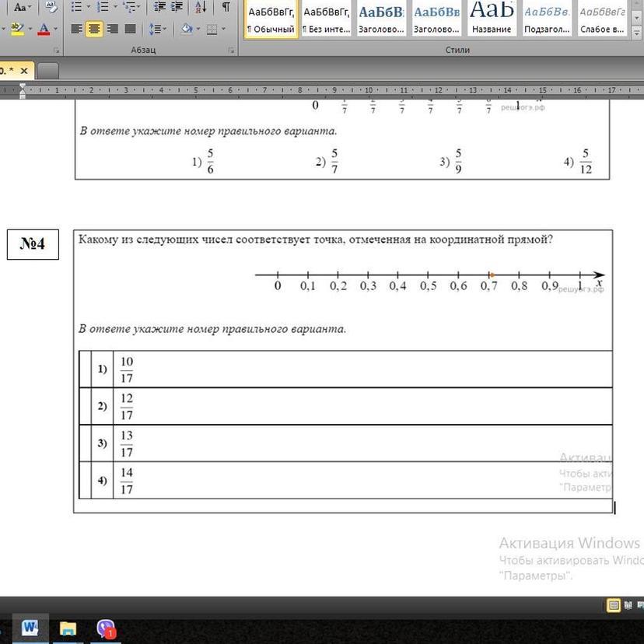Decrease paragraph indent
This screenshot has width=644, height=644.
pos(159,6)
